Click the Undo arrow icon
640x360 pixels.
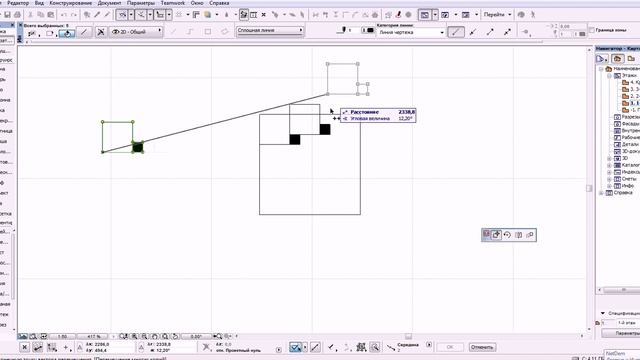(x=64, y=15)
